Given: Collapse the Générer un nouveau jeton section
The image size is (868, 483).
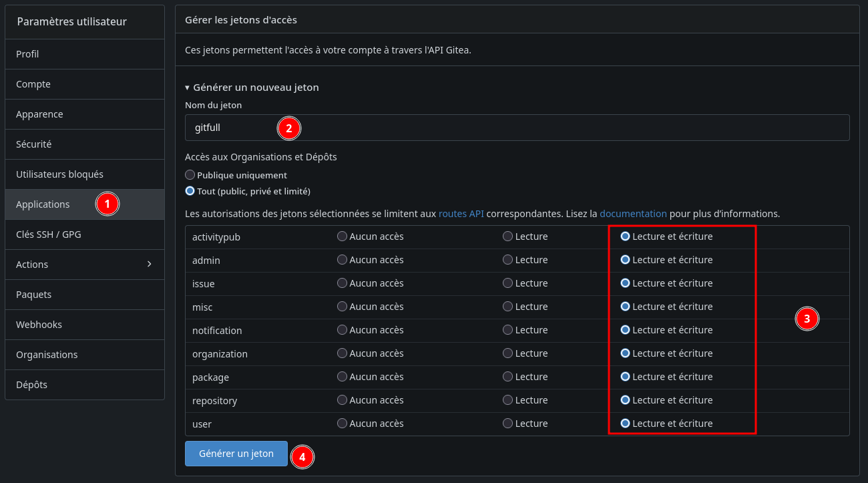Looking at the screenshot, I should [x=252, y=88].
